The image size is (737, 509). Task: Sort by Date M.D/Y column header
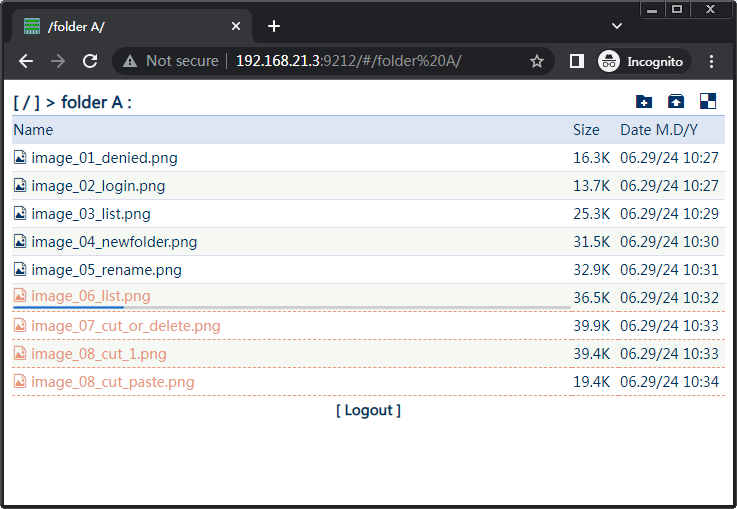click(658, 130)
